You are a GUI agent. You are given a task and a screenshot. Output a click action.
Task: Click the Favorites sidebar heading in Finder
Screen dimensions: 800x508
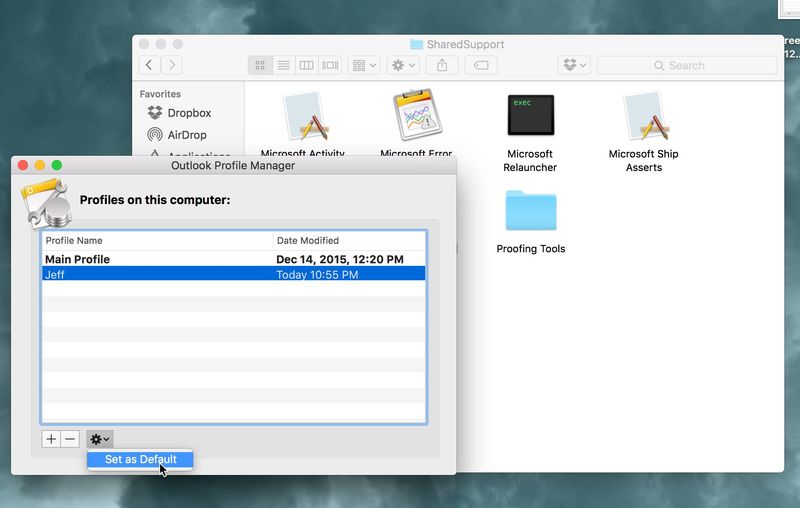pos(160,94)
